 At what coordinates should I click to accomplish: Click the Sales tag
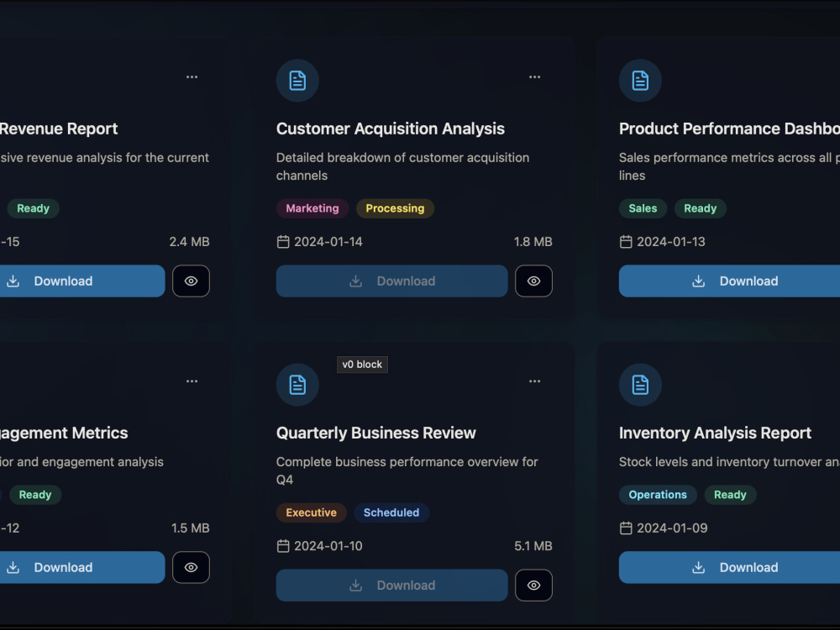pyautogui.click(x=643, y=208)
